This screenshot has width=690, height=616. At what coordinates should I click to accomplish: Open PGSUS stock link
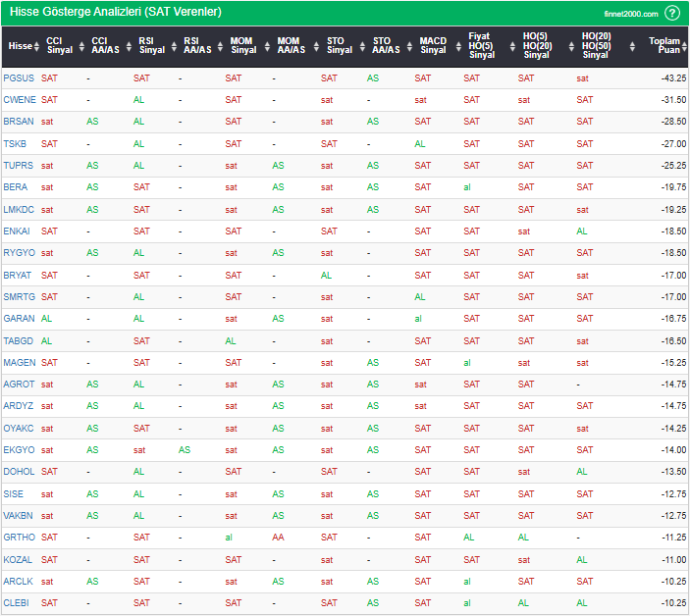[x=19, y=78]
